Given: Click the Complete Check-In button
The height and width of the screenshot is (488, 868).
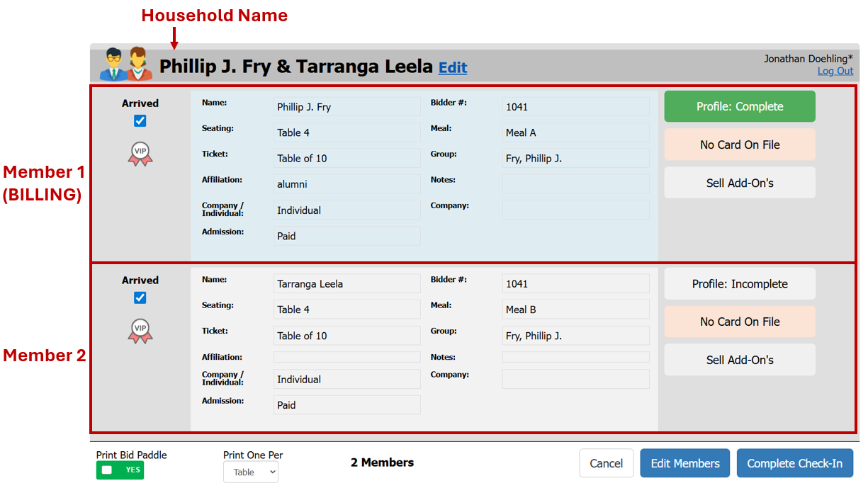Looking at the screenshot, I should [795, 463].
